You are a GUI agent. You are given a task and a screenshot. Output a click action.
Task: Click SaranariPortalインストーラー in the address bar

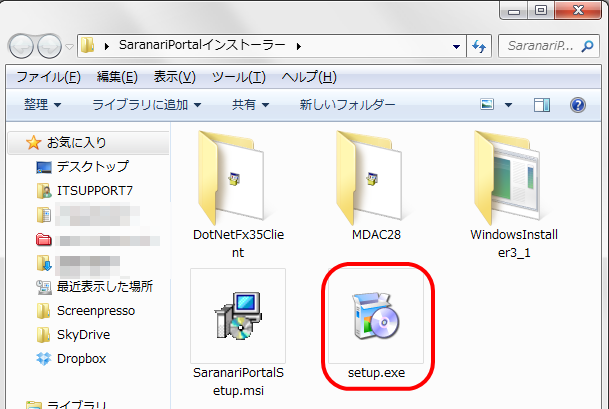pyautogui.click(x=202, y=45)
